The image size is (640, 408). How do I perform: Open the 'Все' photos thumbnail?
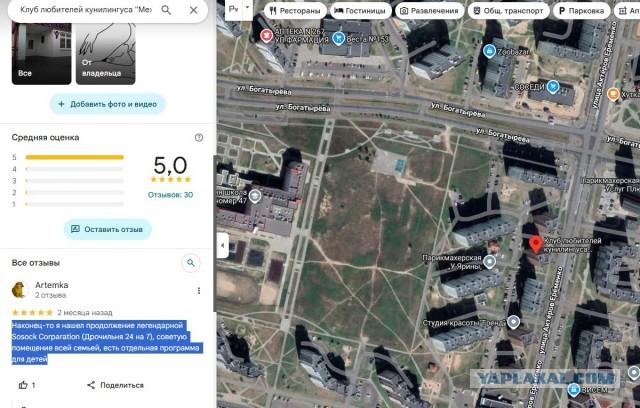click(x=42, y=53)
